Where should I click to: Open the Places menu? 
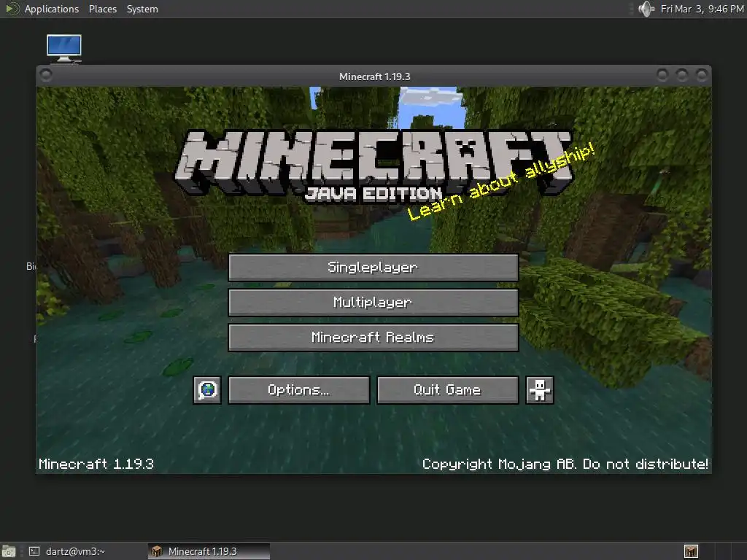pyautogui.click(x=102, y=9)
